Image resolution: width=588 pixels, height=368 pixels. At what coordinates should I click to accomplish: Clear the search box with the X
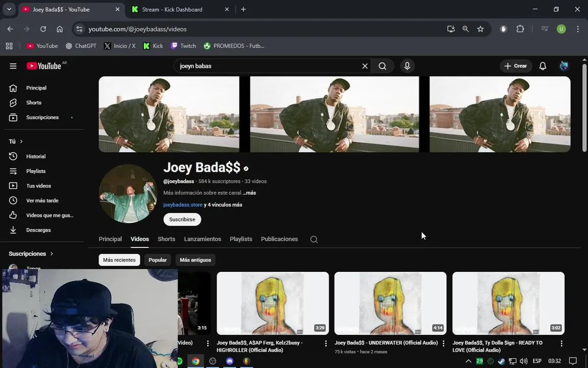pos(365,66)
